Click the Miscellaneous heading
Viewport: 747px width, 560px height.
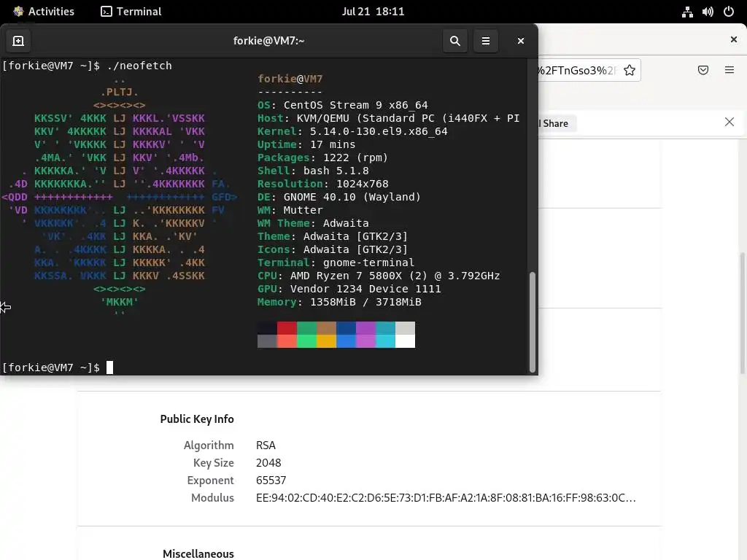point(198,554)
